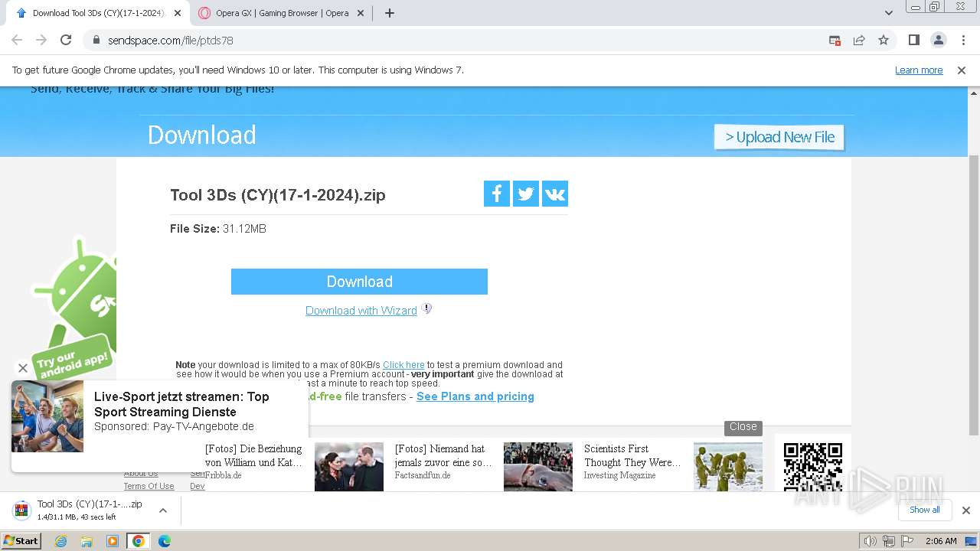This screenshot has height=551, width=980.
Task: Go forward in browser history
Action: (41, 40)
